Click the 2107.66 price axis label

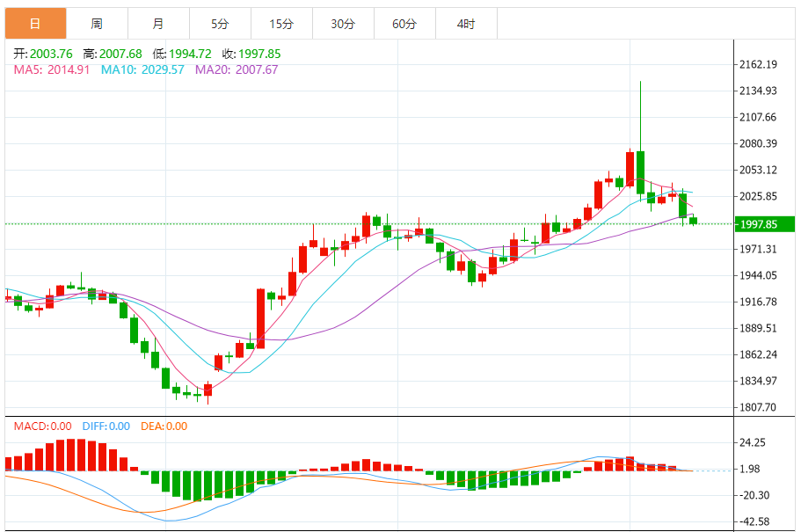pyautogui.click(x=758, y=118)
